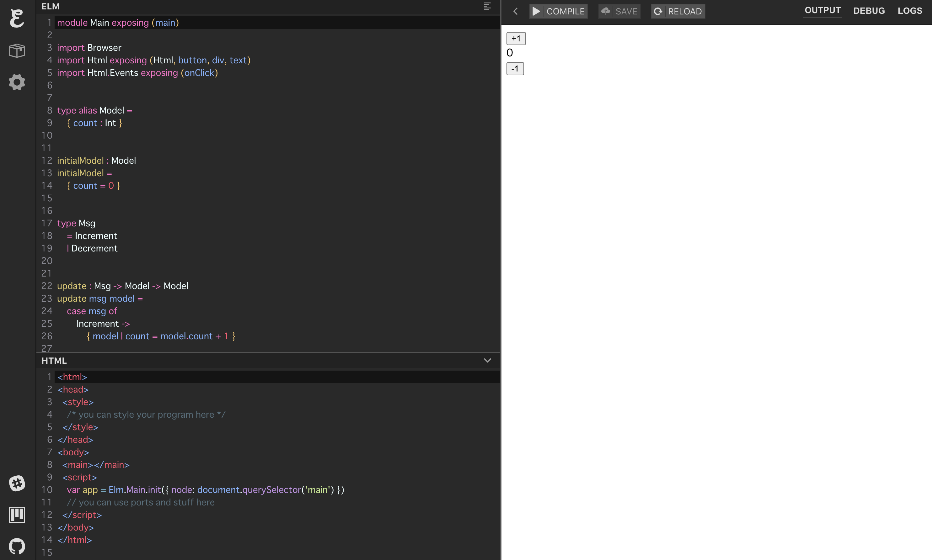Click the ELM panel title area

(x=51, y=7)
